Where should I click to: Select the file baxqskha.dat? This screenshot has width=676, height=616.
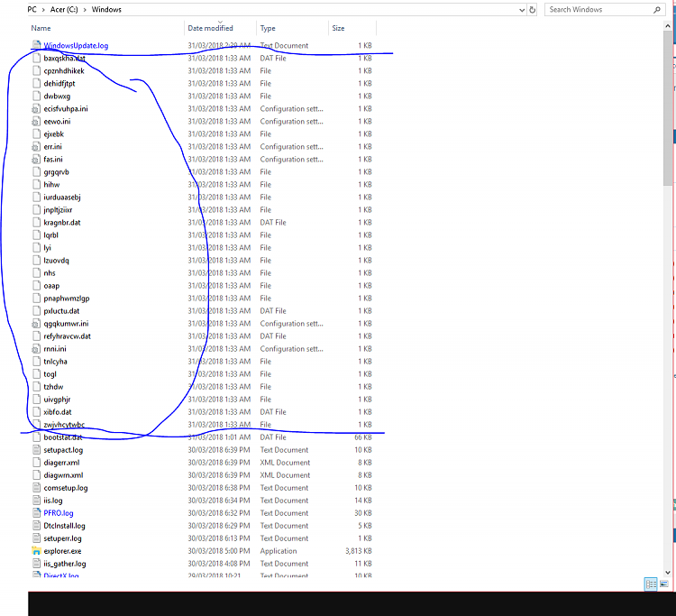tap(65, 59)
